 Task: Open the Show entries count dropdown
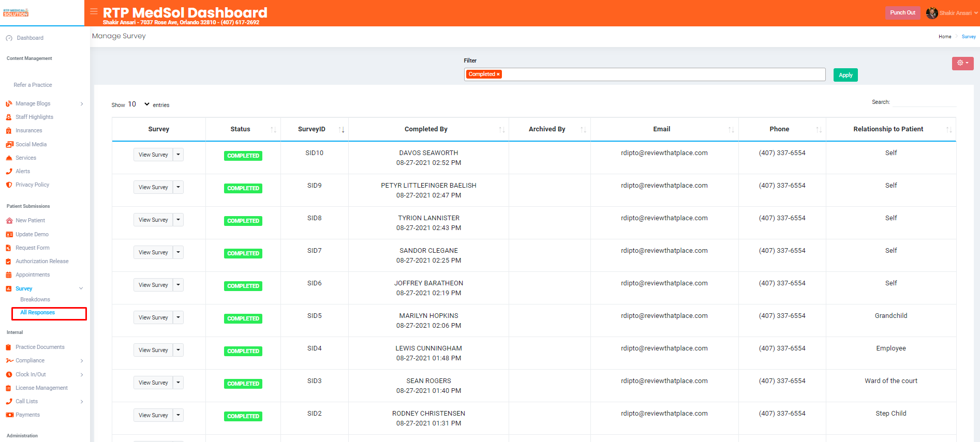tap(139, 104)
